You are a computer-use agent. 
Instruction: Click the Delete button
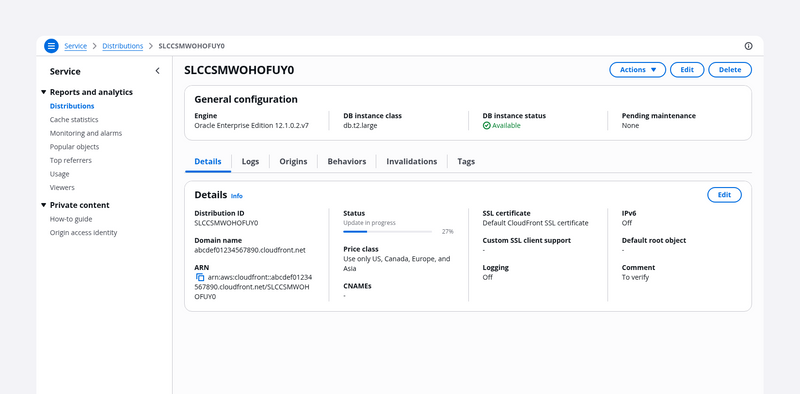(730, 70)
